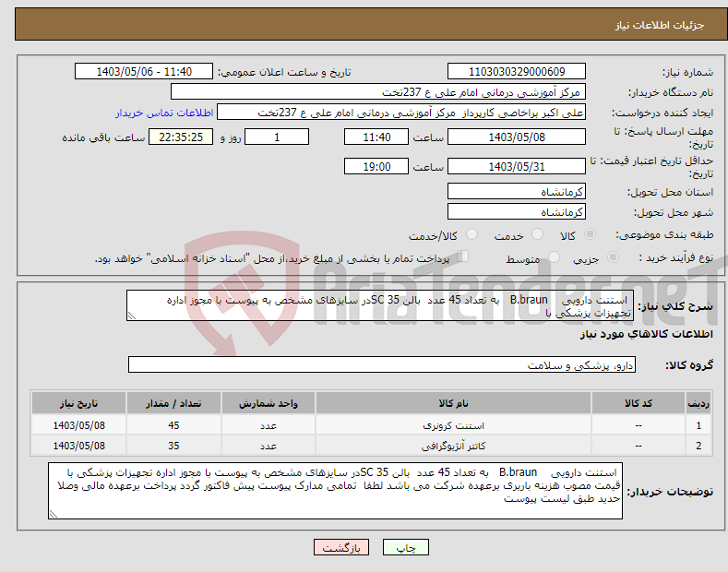Open buyer contact info link
Image resolution: width=728 pixels, height=572 pixels.
[164, 113]
